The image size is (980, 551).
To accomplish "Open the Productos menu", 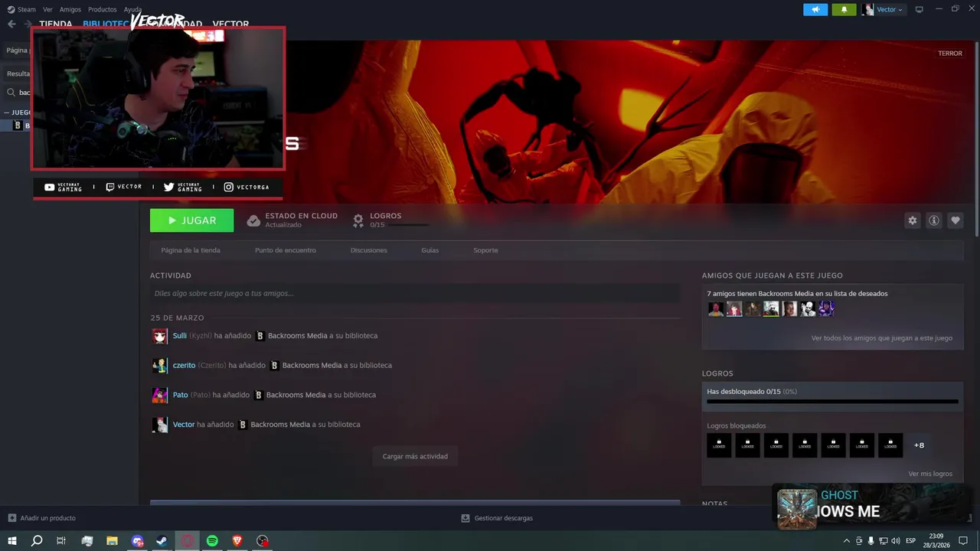I will [x=102, y=9].
